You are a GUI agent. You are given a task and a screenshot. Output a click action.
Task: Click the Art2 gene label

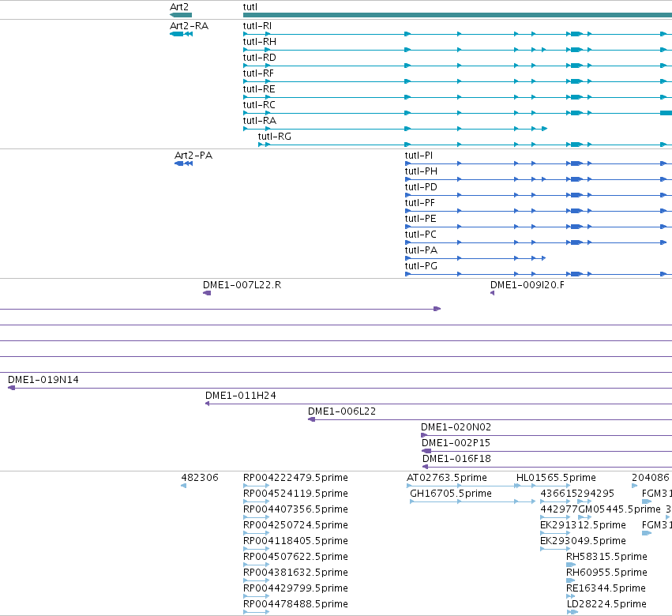click(179, 7)
